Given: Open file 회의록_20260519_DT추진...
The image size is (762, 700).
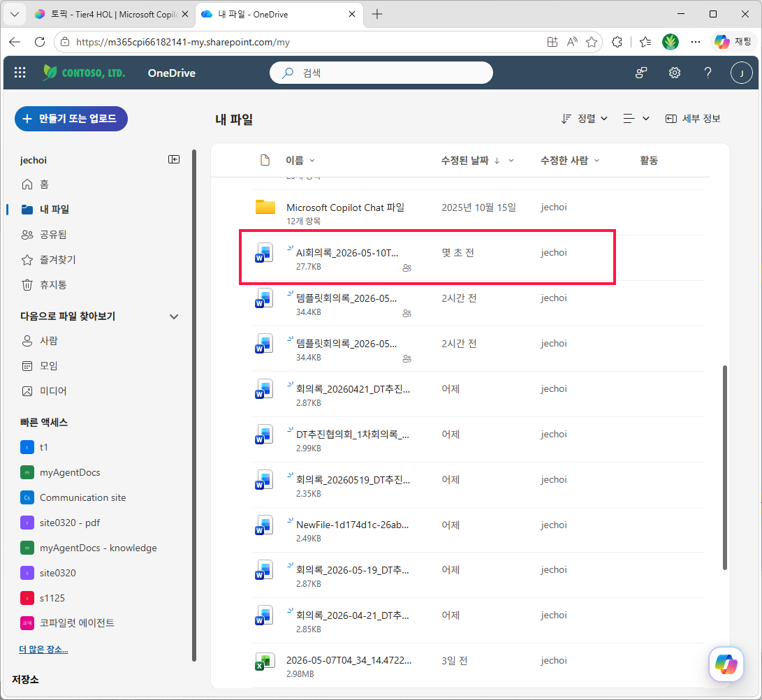Looking at the screenshot, I should pos(353,480).
